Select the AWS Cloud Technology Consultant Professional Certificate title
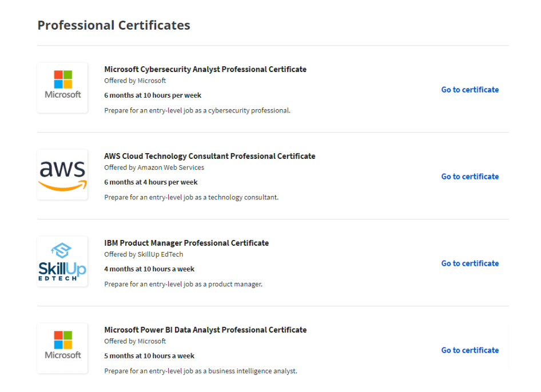The image size is (541, 392). coord(210,156)
